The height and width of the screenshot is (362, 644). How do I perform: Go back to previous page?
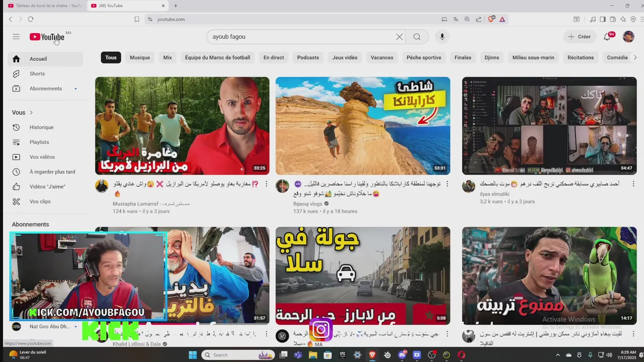pyautogui.click(x=11, y=19)
